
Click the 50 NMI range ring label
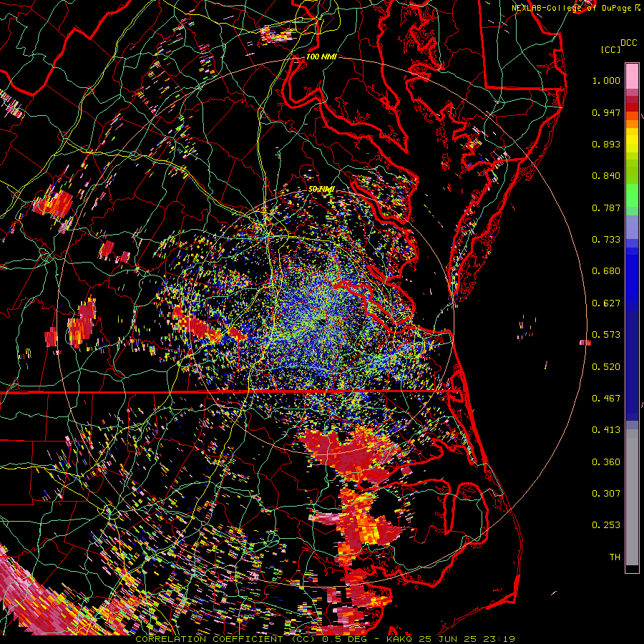321,189
